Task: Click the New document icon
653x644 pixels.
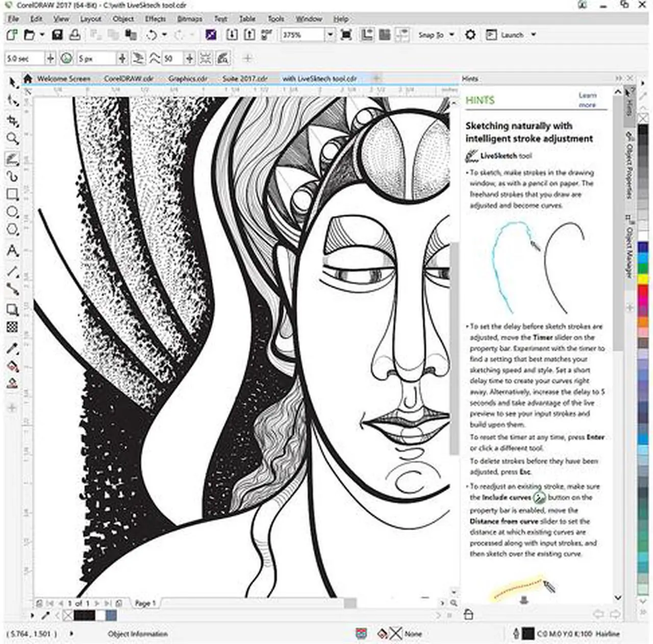Action: [12, 35]
